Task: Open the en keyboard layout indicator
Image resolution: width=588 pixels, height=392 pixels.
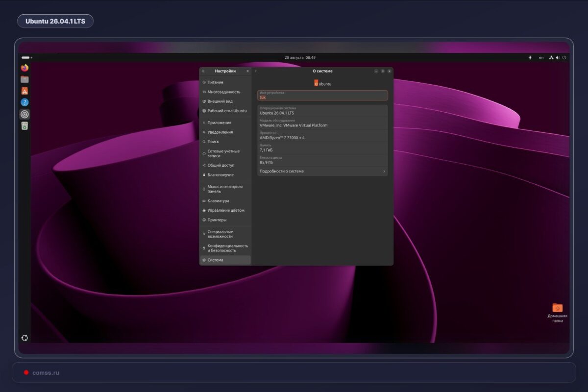Action: pos(541,57)
